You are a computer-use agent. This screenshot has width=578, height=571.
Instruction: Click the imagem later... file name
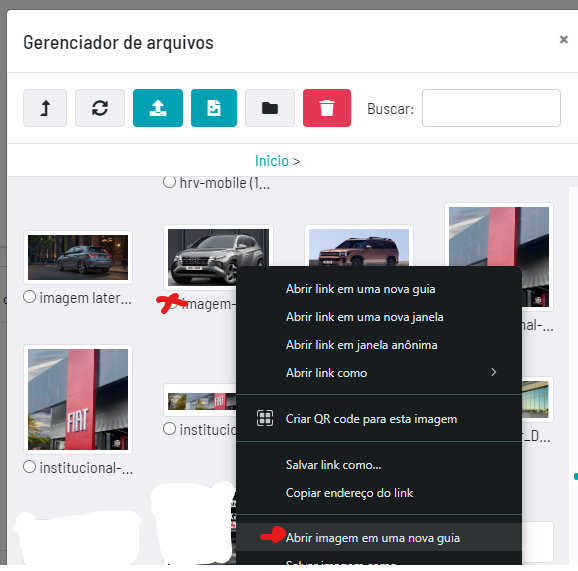(x=86, y=298)
